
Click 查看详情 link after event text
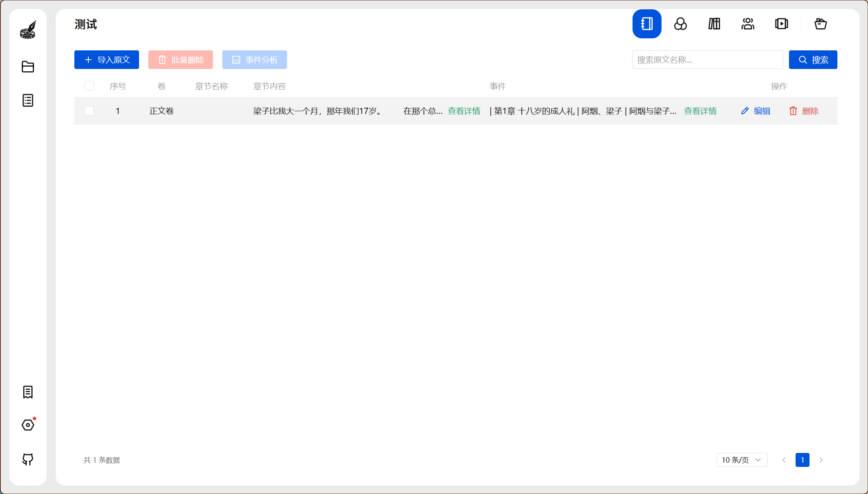pos(700,111)
